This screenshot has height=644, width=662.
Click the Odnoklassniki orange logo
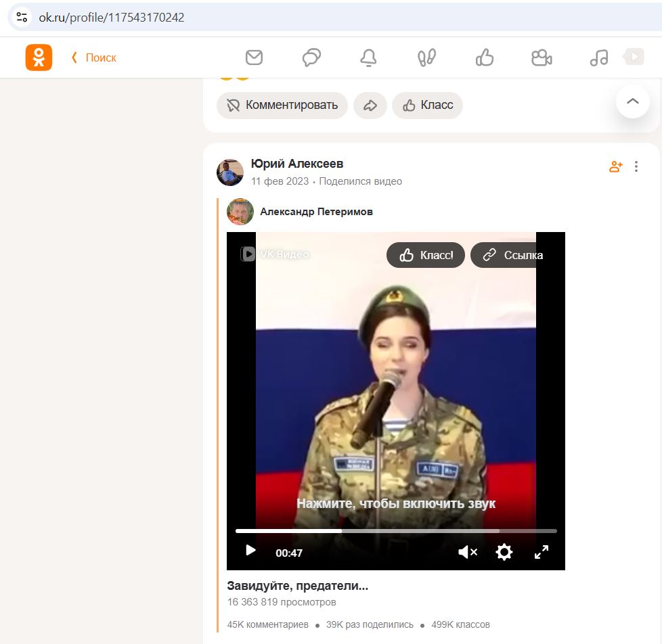click(39, 57)
